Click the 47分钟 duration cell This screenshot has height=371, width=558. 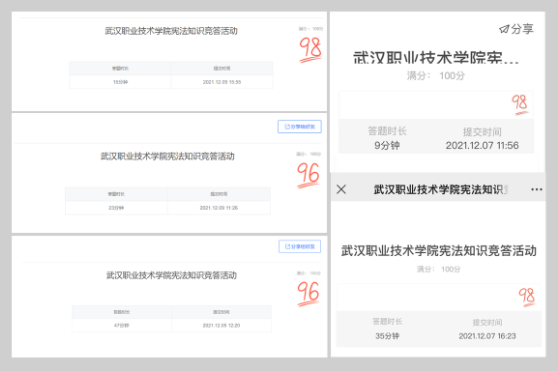(121, 325)
